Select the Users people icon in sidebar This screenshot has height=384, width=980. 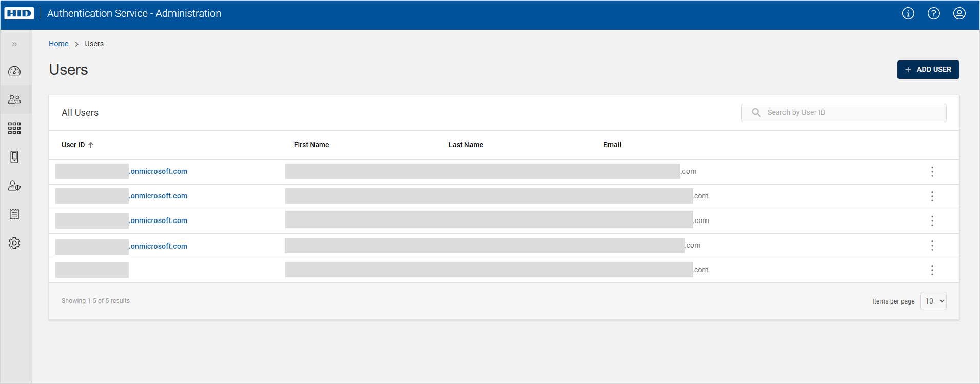coord(14,99)
